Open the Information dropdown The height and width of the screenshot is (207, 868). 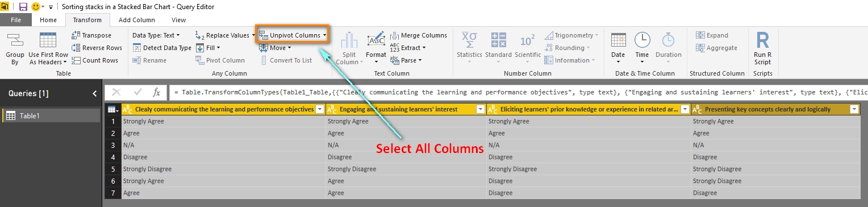click(570, 60)
